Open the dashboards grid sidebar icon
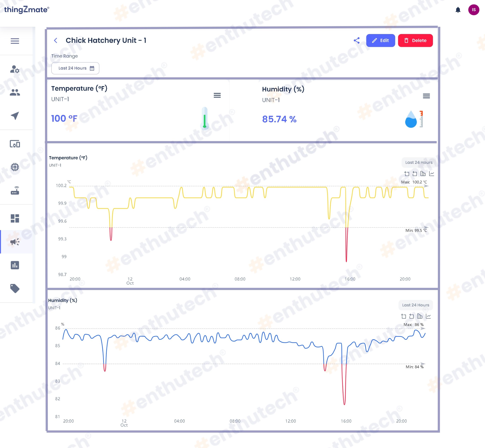This screenshot has height=448, width=485. pos(15,218)
